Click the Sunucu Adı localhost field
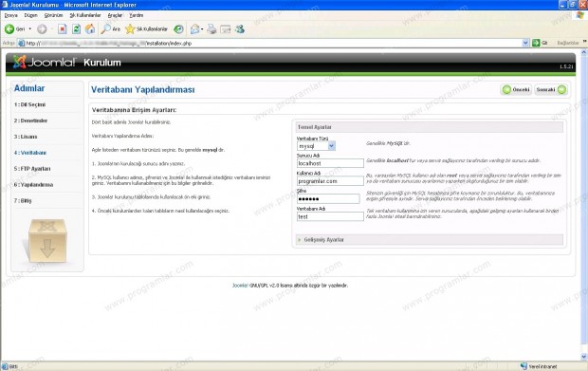Viewport: 588px width, 371px height. (x=330, y=163)
